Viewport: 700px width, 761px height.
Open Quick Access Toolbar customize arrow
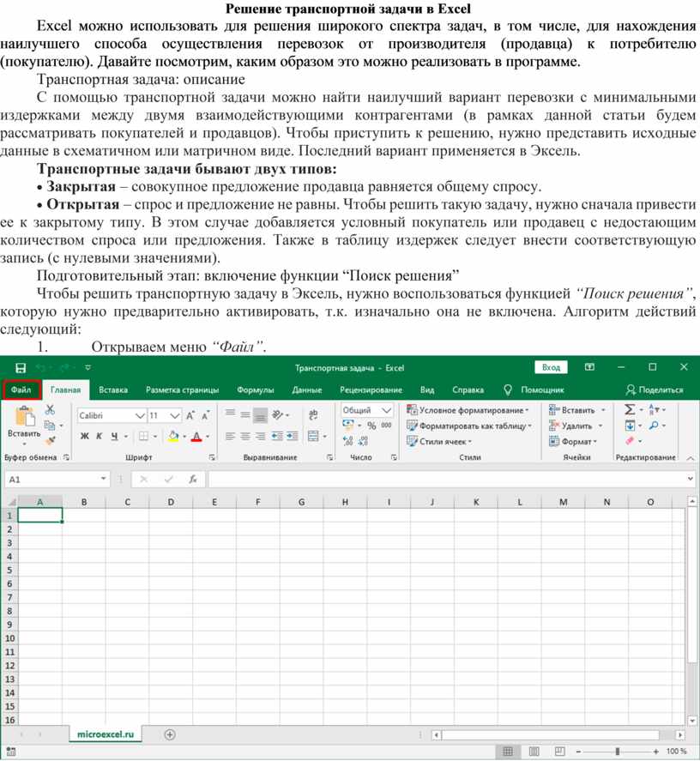pos(87,367)
